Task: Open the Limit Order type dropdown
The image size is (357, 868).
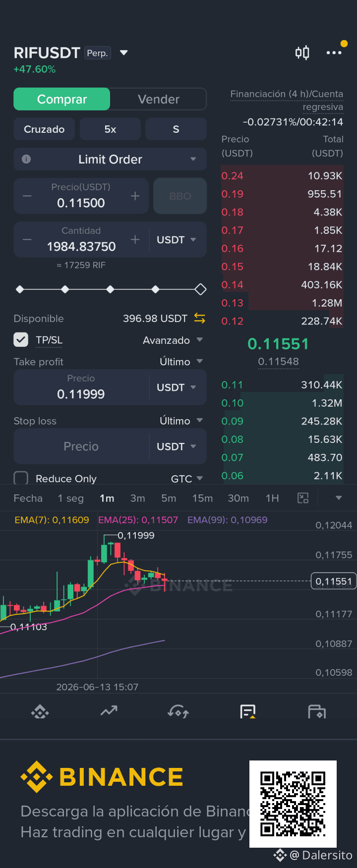Action: (110, 159)
